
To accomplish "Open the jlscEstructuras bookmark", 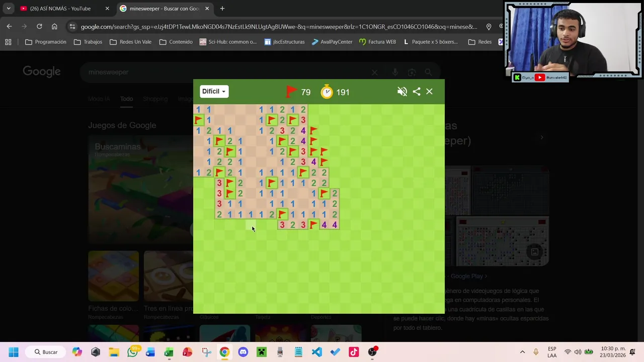I will (285, 42).
